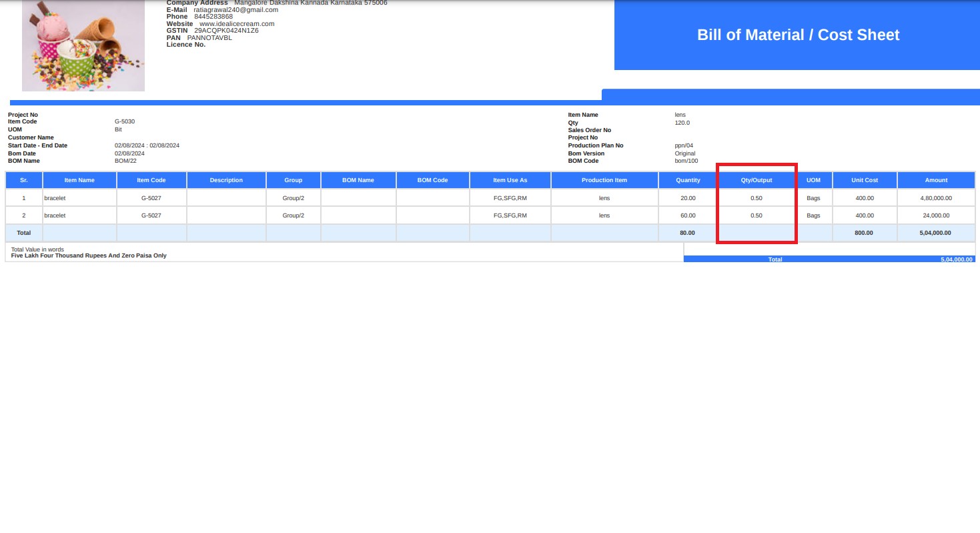
Task: Select Bom Version value 'Original'
Action: 685,153
